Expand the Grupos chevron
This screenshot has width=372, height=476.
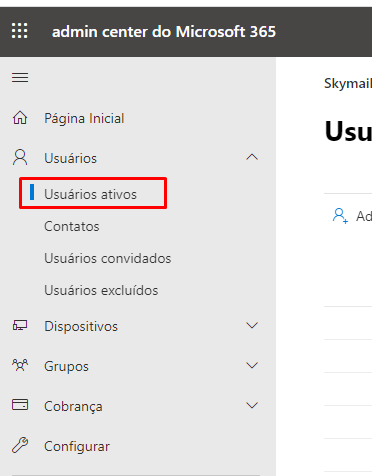coord(252,365)
